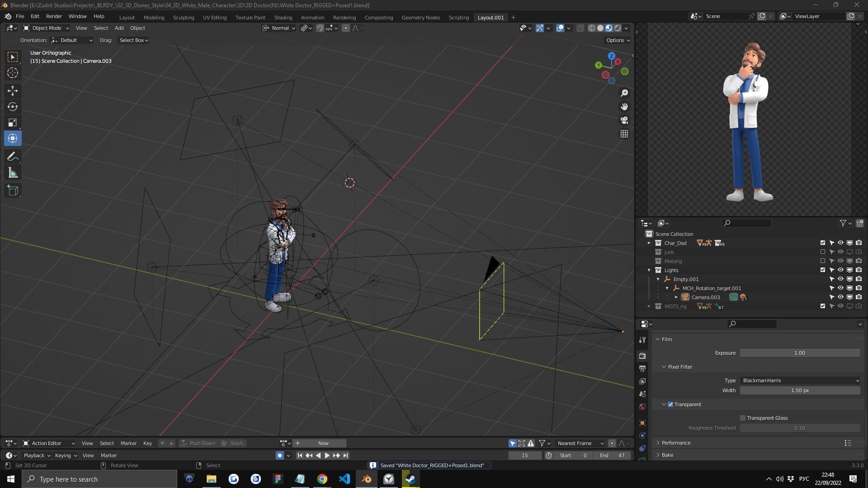The image size is (868, 488).
Task: Open the Pixel Filter Type dropdown
Action: 800,380
